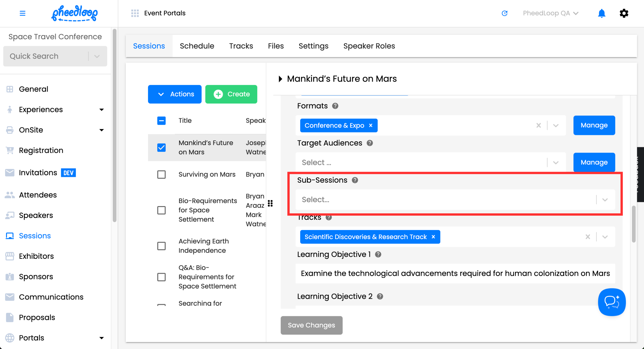Click the panel resize drag handle
The image size is (644, 349).
(x=270, y=203)
